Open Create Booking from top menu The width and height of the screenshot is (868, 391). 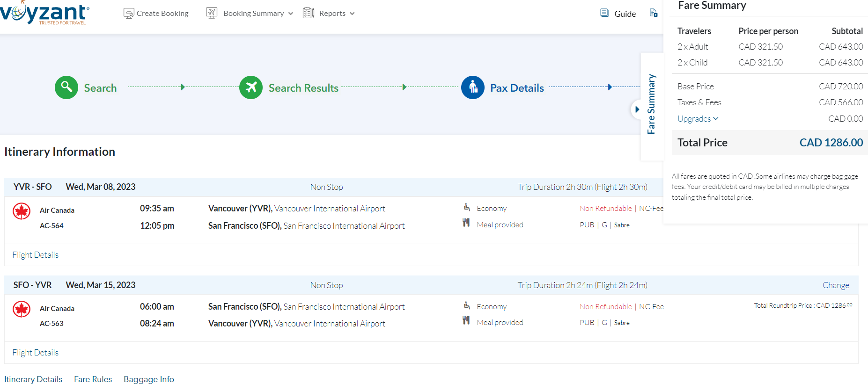point(156,14)
